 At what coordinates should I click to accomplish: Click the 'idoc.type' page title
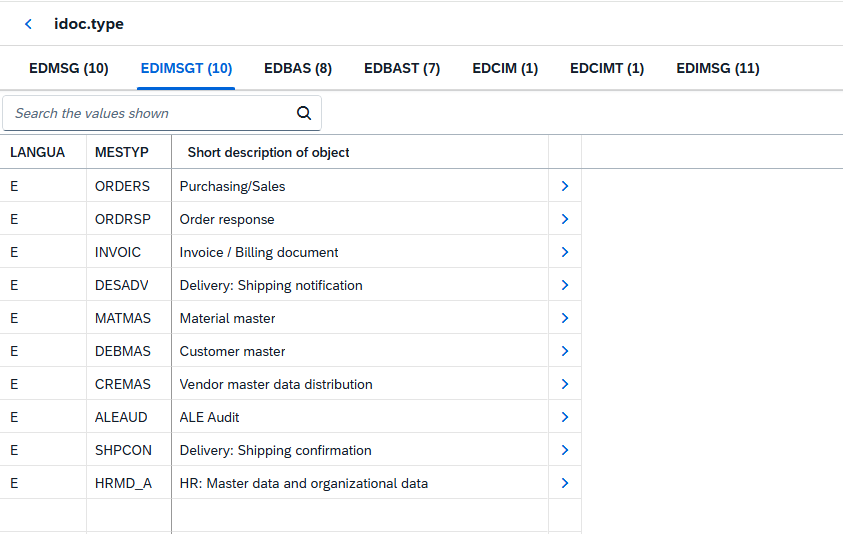click(89, 24)
